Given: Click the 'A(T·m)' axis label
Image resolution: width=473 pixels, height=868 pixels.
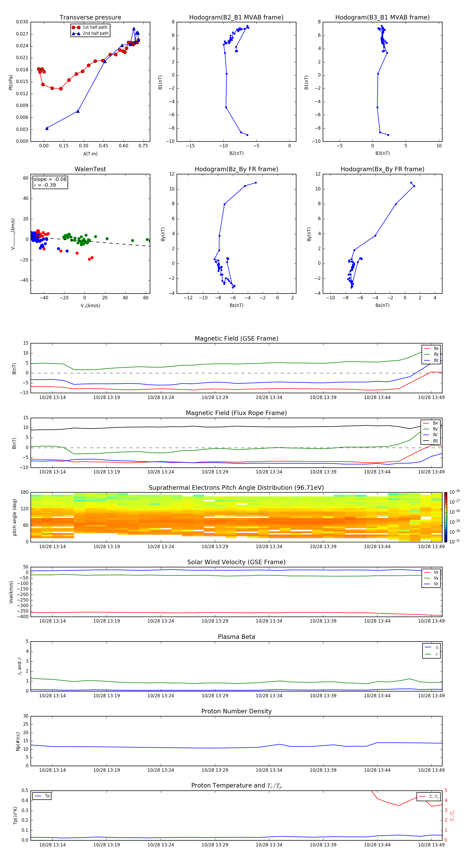Looking at the screenshot, I should (x=90, y=154).
